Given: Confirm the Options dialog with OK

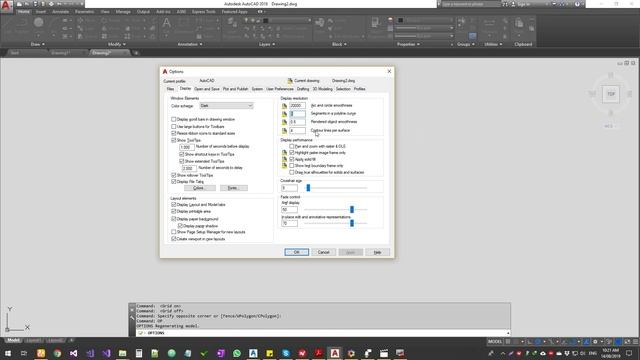Looking at the screenshot, I should click(x=297, y=252).
